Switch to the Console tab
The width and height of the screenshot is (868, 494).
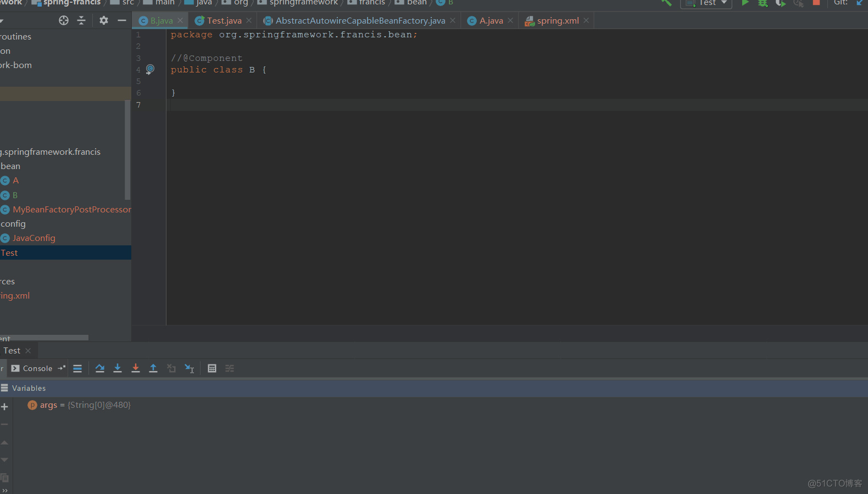[32, 368]
